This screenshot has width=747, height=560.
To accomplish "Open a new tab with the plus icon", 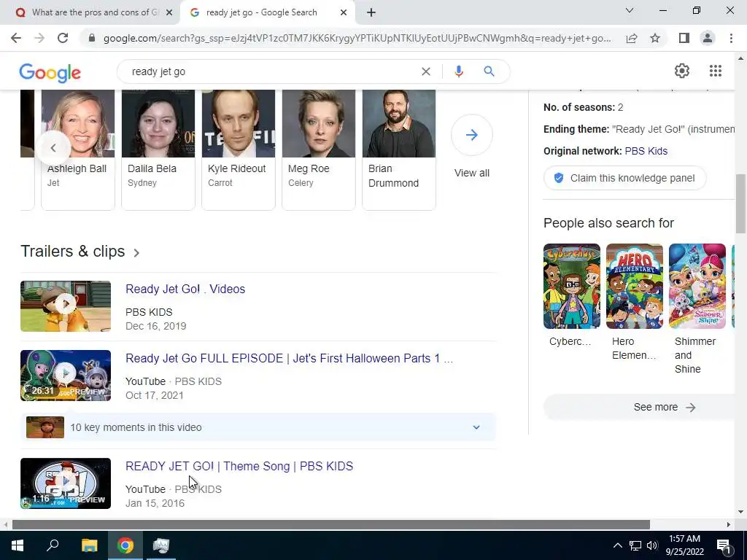I will coord(371,12).
